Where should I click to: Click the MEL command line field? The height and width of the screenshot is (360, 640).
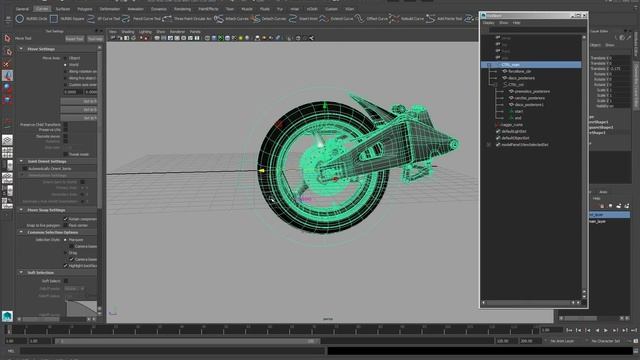click(x=172, y=351)
